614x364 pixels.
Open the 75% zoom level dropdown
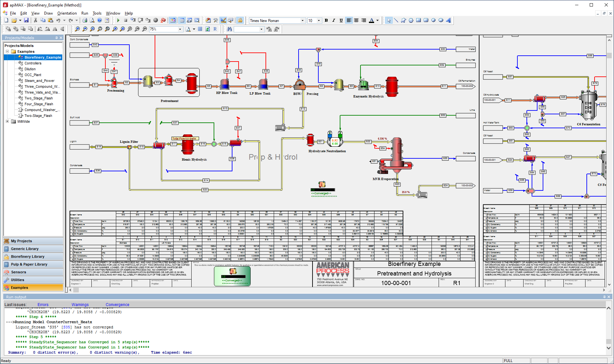point(180,29)
